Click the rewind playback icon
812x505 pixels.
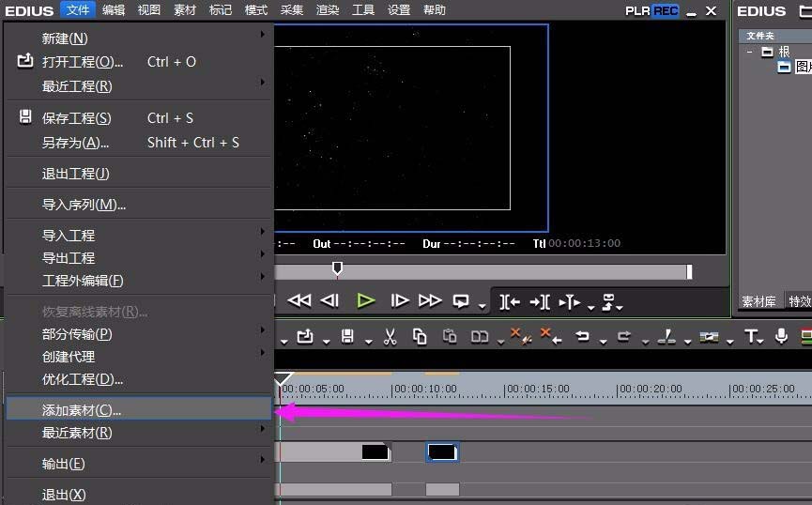pos(299,300)
